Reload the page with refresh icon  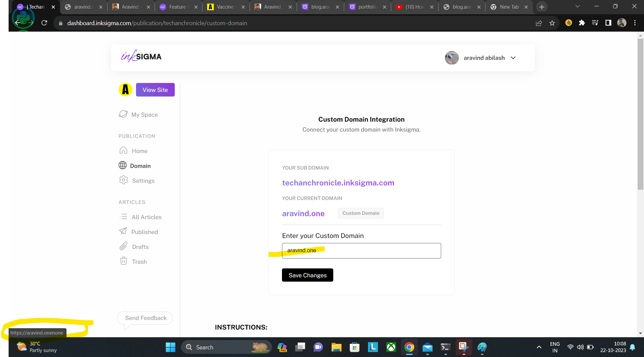(44, 23)
